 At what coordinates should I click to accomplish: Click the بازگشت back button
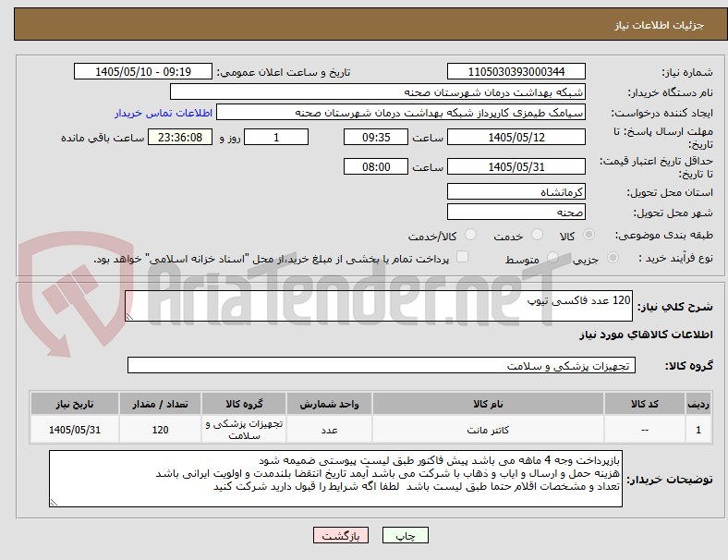click(x=341, y=535)
